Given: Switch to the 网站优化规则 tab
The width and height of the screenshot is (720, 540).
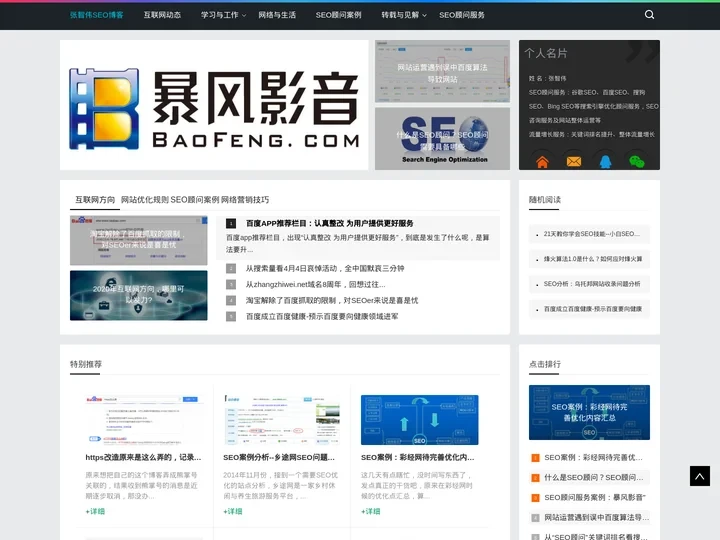Looking at the screenshot, I should pos(145,200).
